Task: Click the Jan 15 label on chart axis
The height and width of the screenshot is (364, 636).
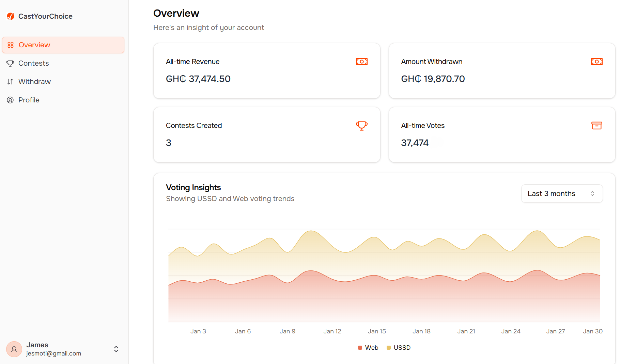Action: [x=377, y=331]
